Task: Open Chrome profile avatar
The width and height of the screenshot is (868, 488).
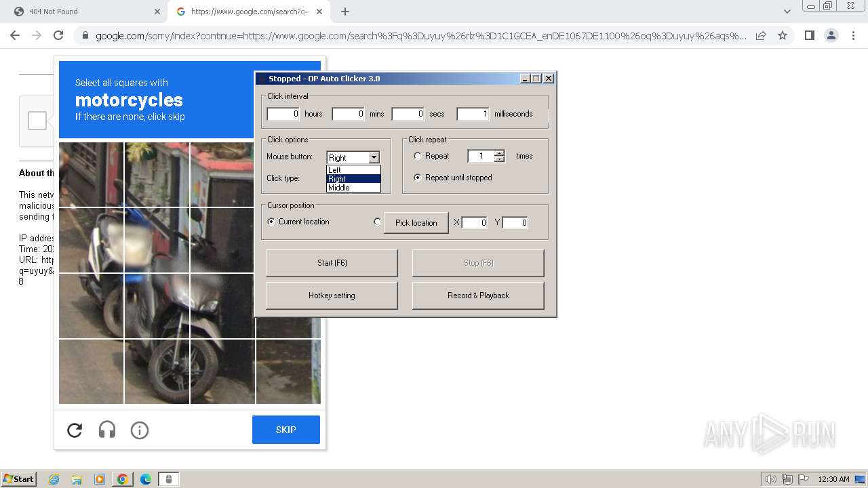Action: pos(831,35)
